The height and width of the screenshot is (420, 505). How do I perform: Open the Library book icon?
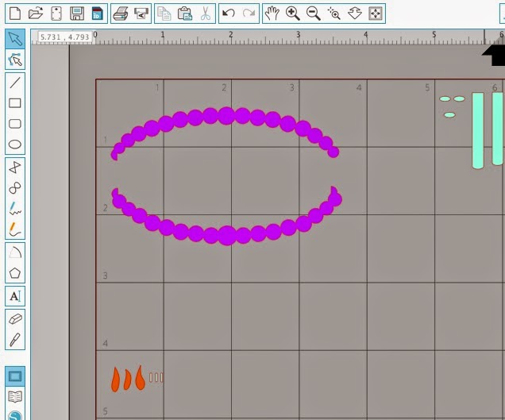[15, 397]
